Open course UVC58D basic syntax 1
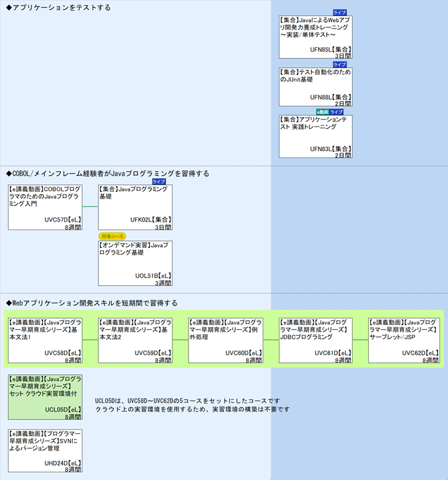The width and height of the screenshot is (448, 480). click(x=45, y=341)
